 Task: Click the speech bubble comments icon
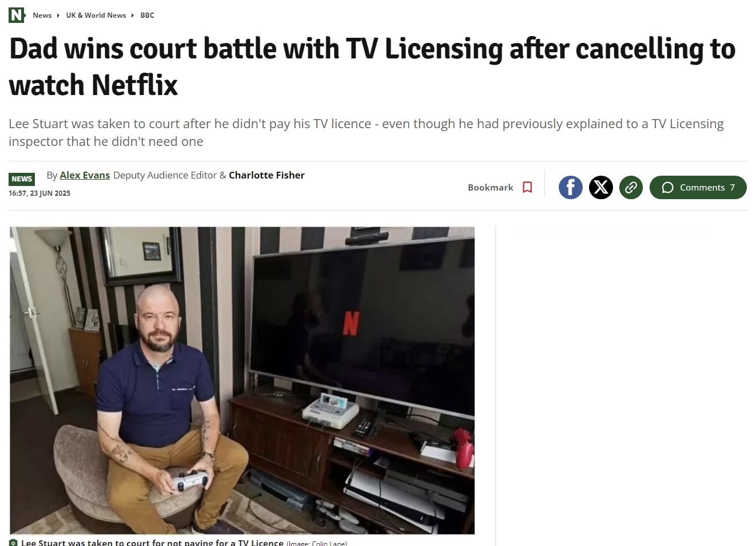(x=667, y=188)
